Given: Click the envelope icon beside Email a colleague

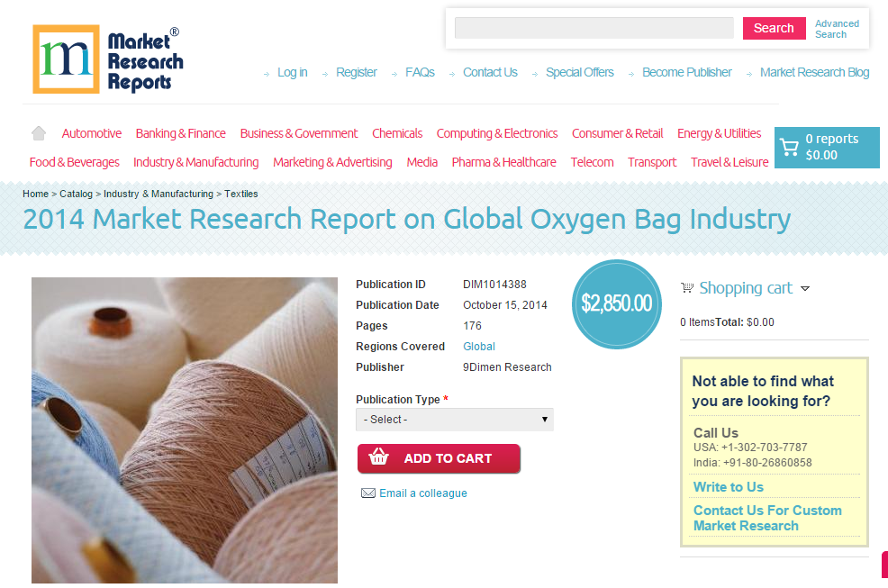Looking at the screenshot, I should (x=367, y=493).
